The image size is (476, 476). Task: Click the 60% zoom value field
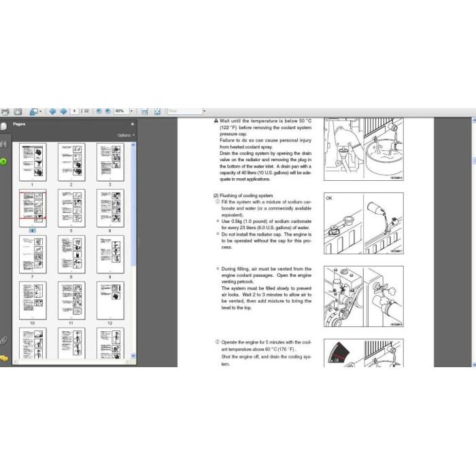point(122,111)
